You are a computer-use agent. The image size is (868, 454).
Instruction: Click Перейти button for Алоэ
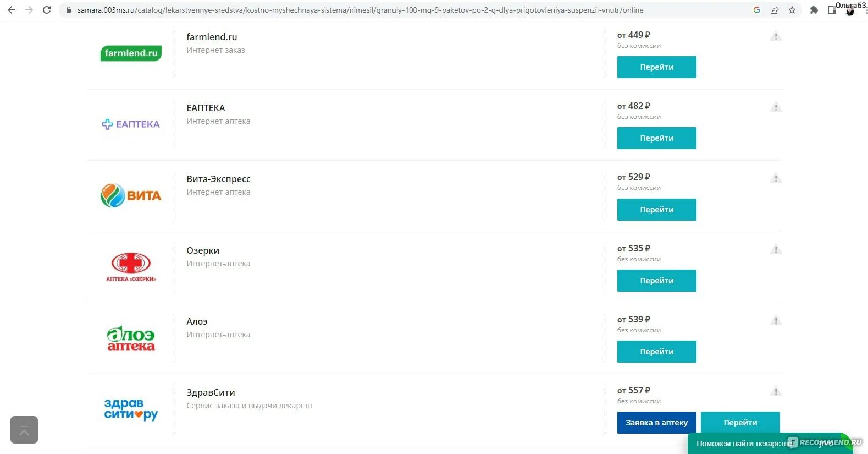coord(657,352)
